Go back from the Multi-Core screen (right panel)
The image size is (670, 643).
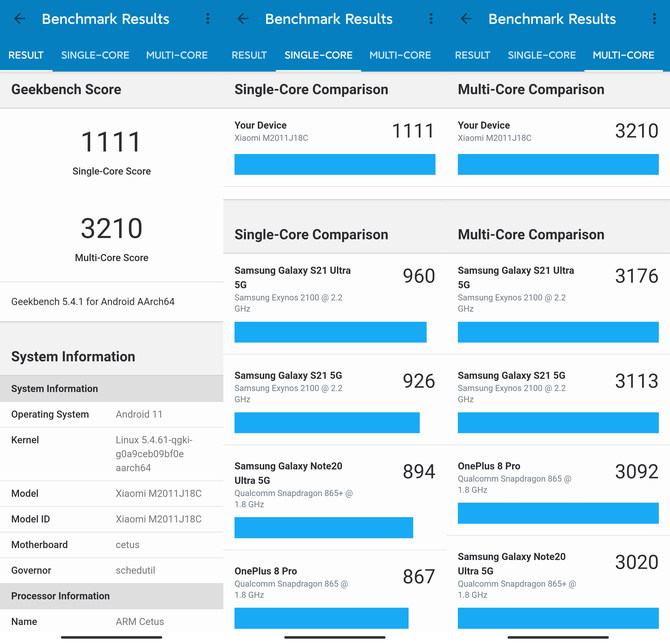point(466,19)
